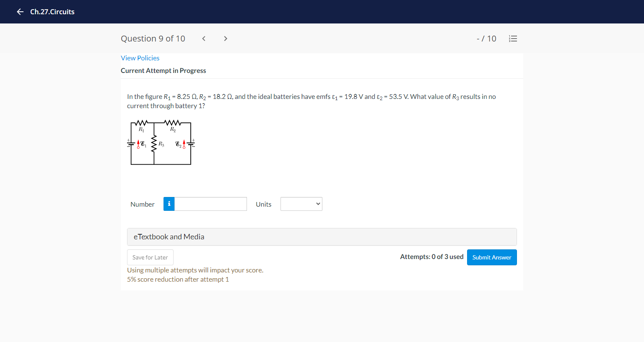Select the circuit diagram figure
Image resolution: width=644 pixels, height=342 pixels.
pos(161,142)
